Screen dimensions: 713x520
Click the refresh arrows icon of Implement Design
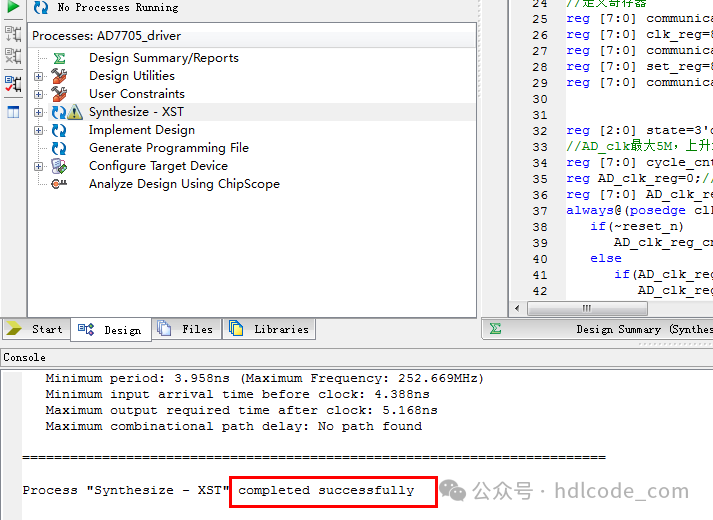coord(59,130)
